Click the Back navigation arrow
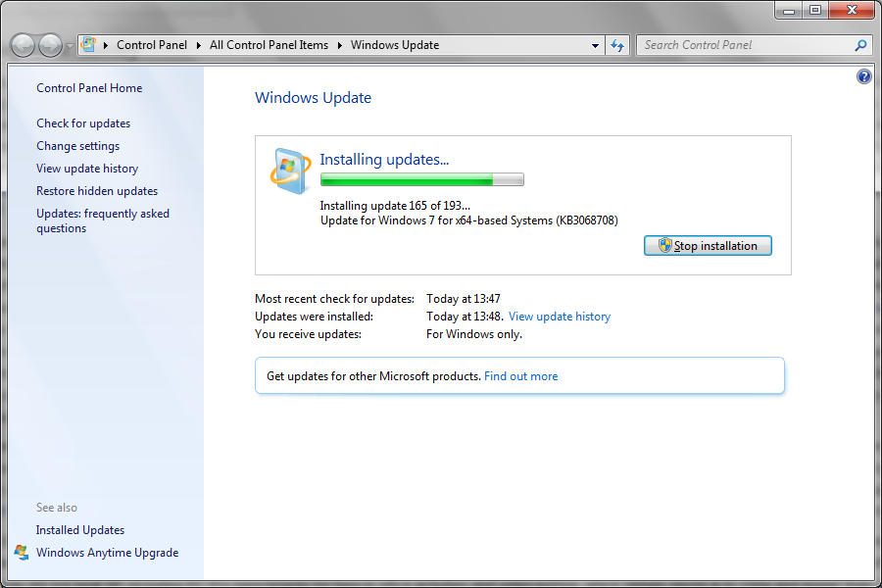The image size is (882, 588). [24, 46]
